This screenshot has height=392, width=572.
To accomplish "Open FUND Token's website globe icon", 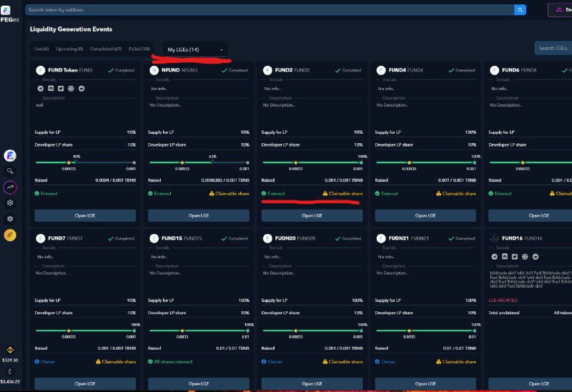I will click(x=71, y=89).
